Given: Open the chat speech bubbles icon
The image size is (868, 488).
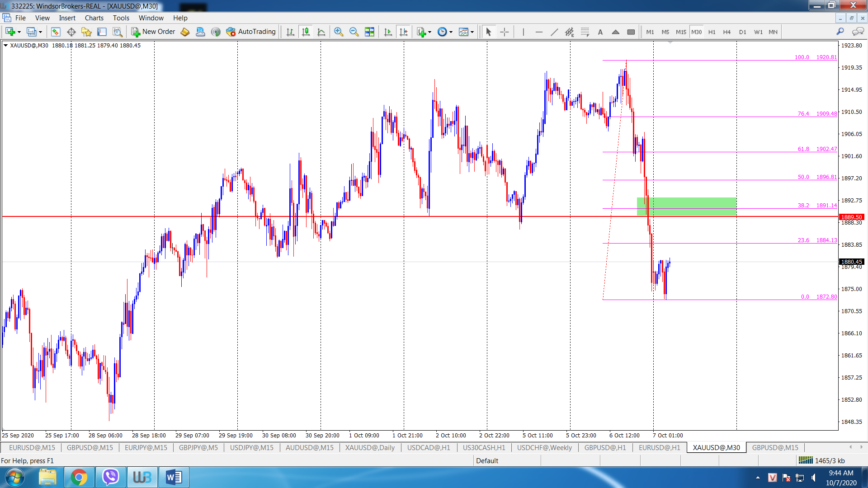Looking at the screenshot, I should [x=858, y=32].
